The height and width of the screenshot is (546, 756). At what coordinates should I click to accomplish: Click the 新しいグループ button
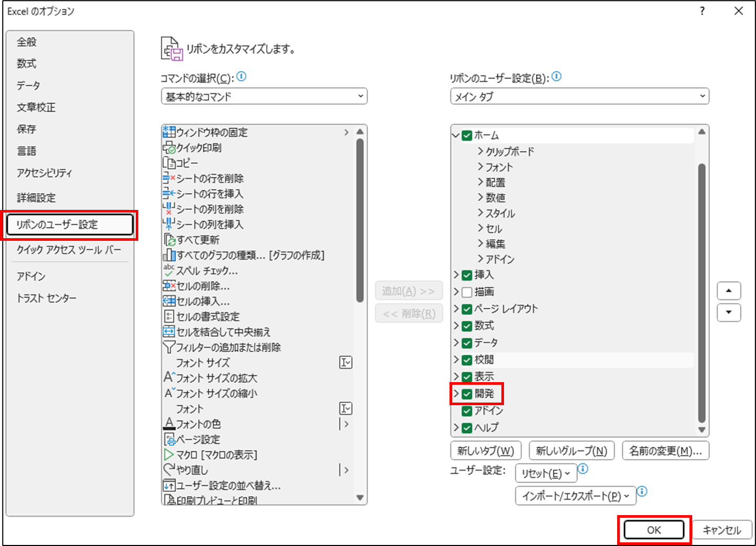click(572, 451)
